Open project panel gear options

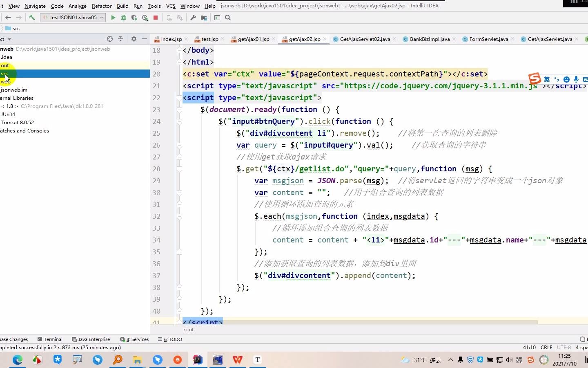[134, 39]
